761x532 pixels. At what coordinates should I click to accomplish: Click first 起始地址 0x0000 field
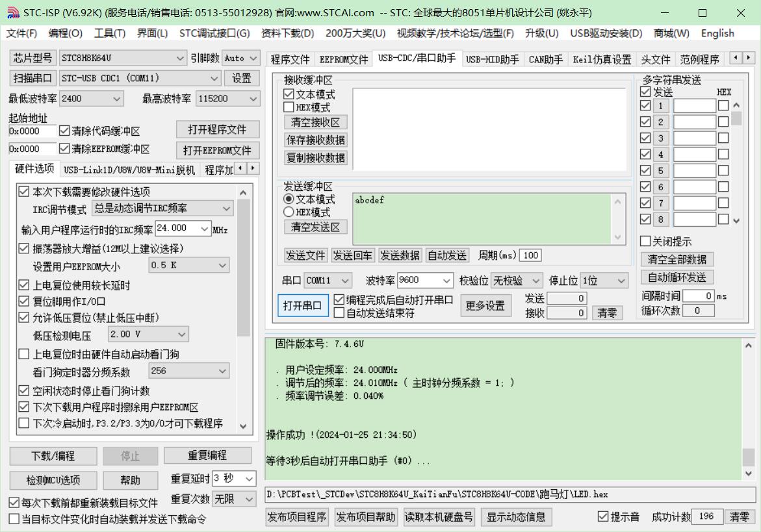(32, 131)
